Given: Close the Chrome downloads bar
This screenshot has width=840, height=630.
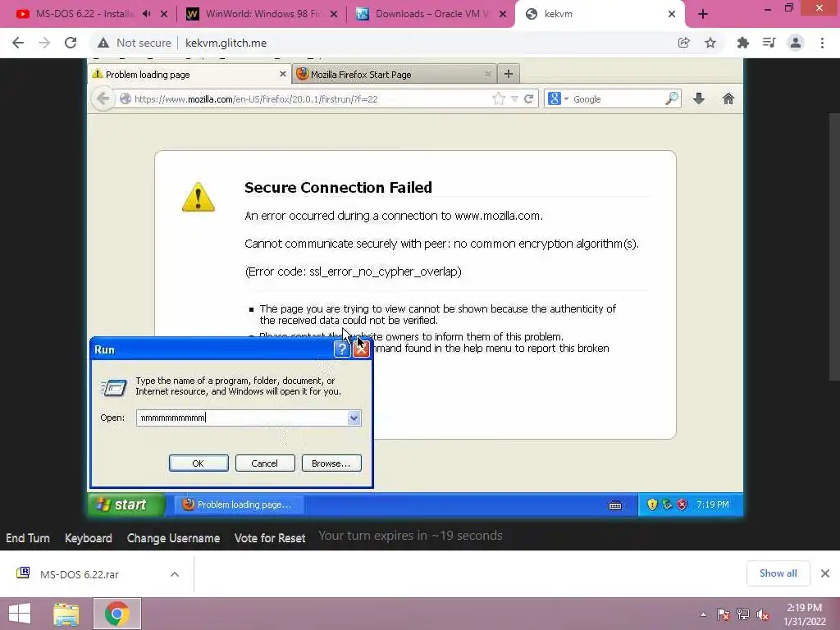Looking at the screenshot, I should (x=825, y=573).
